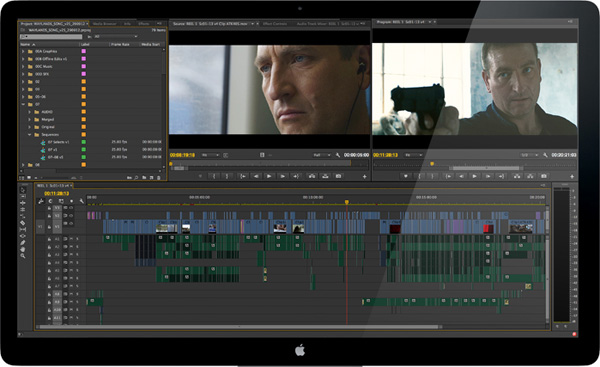The image size is (600, 367).
Task: Open Source monitor Fit zoom dropdown
Action: pyautogui.click(x=210, y=155)
